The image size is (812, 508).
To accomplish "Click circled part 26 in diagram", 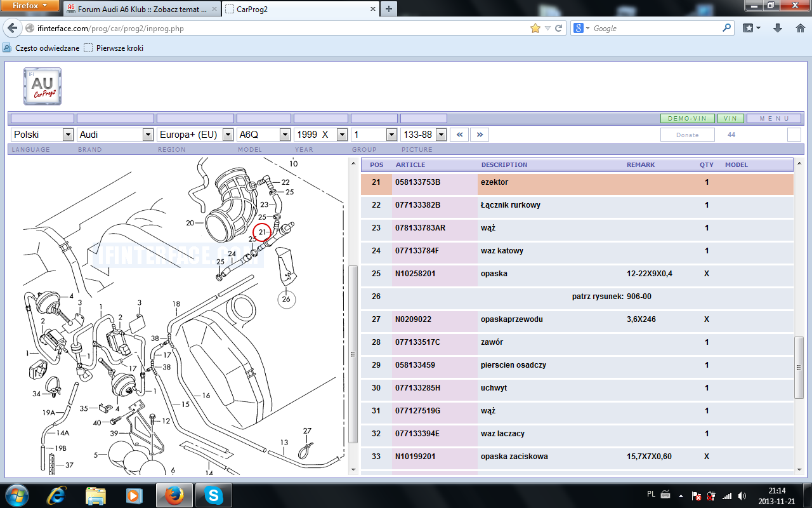I will pyautogui.click(x=285, y=299).
